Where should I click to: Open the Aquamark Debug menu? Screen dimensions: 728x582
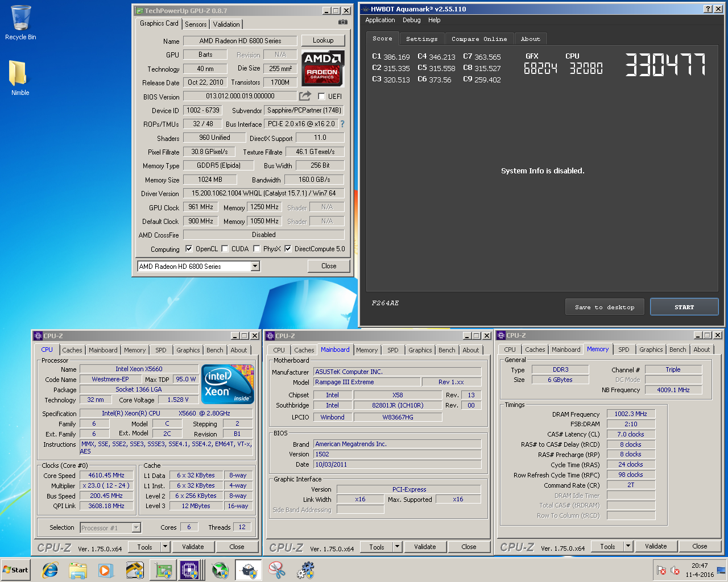point(411,20)
